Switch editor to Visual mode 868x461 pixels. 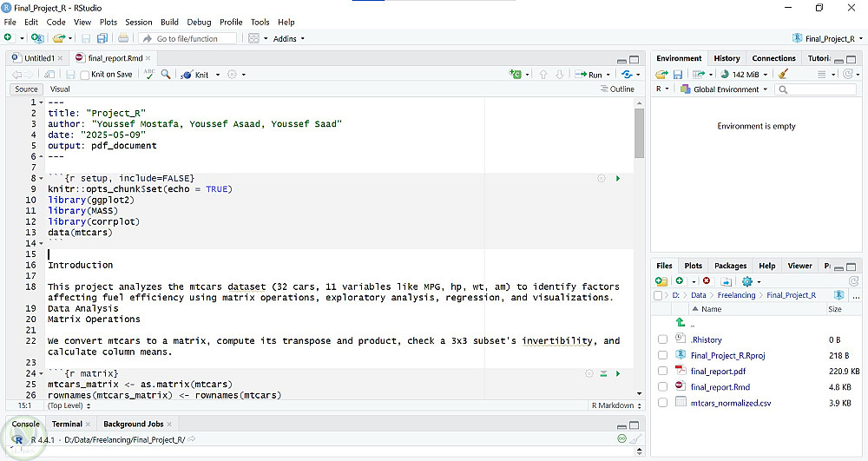(x=60, y=89)
